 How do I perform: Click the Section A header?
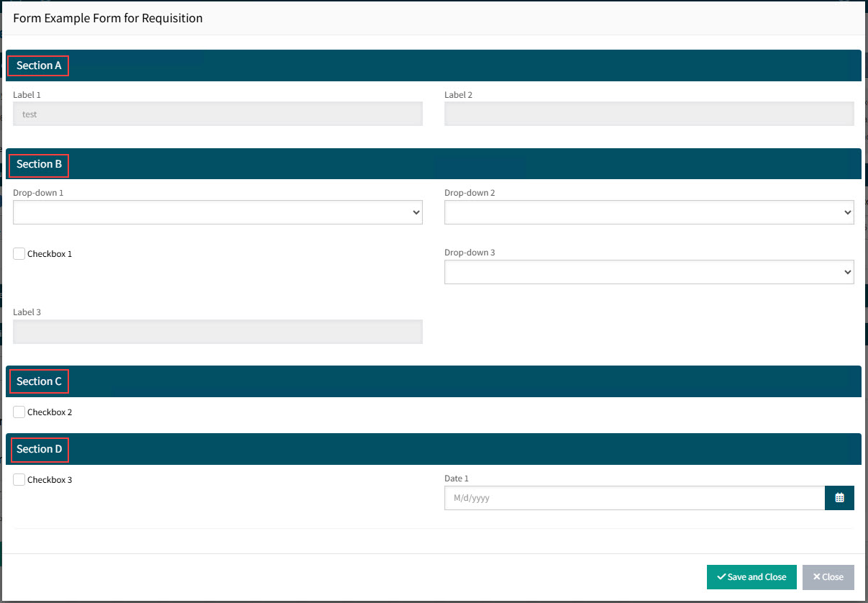tap(39, 65)
